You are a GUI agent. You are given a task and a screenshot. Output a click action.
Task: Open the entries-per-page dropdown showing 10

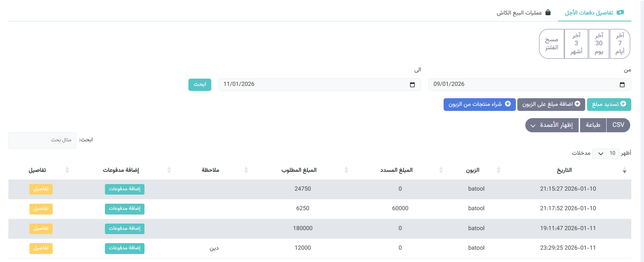point(606,153)
